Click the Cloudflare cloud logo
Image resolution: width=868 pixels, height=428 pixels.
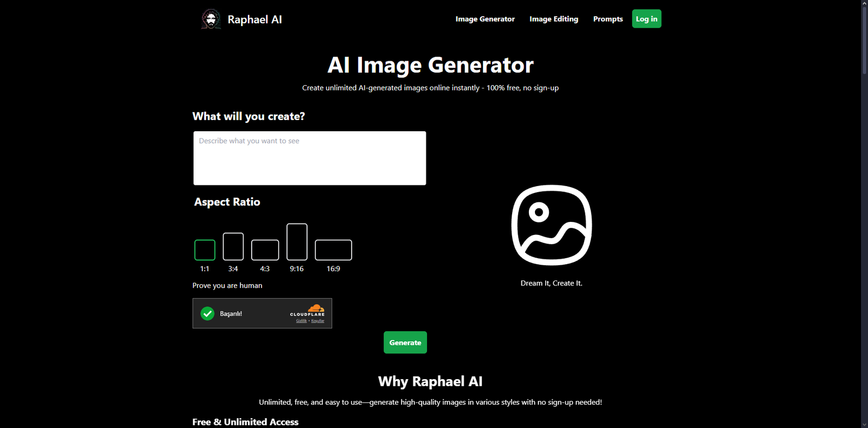pos(316,308)
